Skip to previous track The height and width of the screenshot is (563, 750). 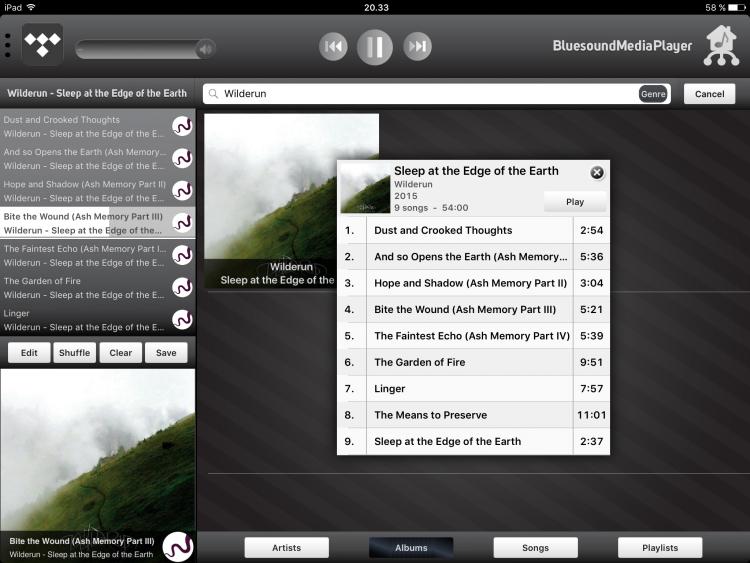coord(333,46)
